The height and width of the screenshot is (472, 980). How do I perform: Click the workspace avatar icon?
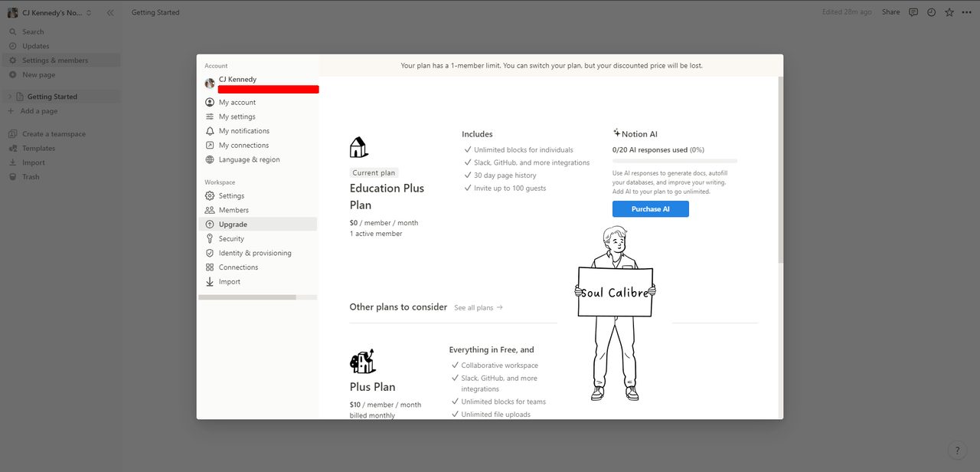[x=12, y=12]
